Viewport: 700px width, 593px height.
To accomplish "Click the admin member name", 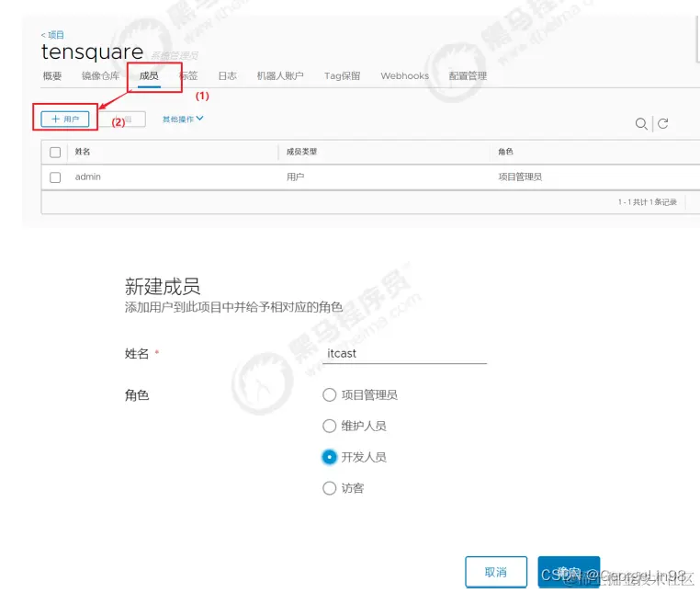I will [x=88, y=177].
